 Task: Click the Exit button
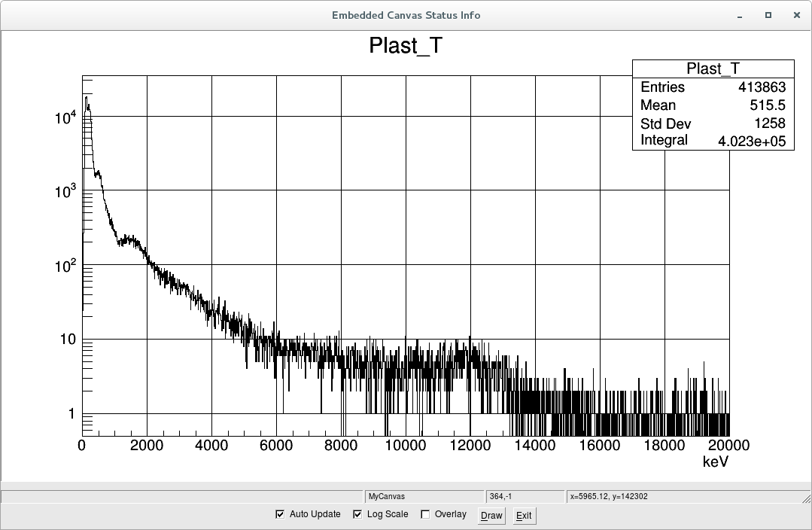pos(524,516)
